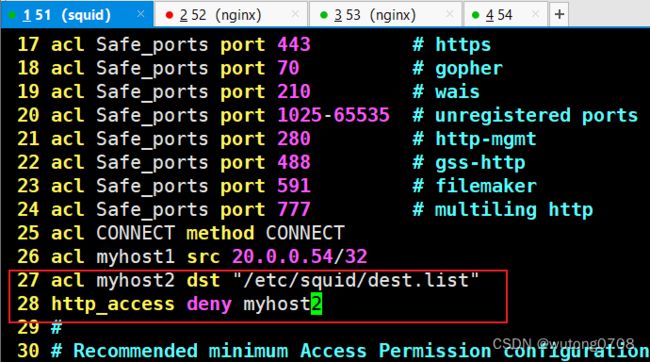The height and width of the screenshot is (362, 650).
Task: Click the green status dot on squid tab
Action: 12,15
